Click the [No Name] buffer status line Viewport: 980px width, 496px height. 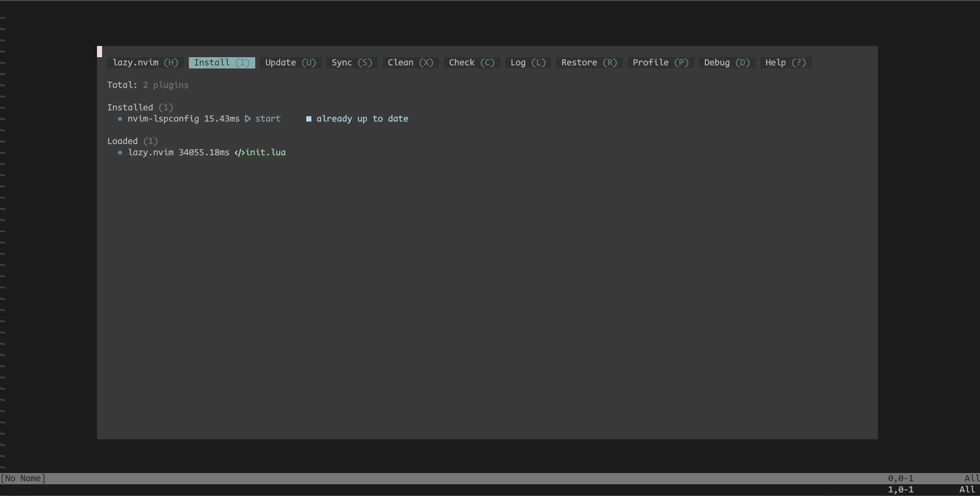(23, 478)
